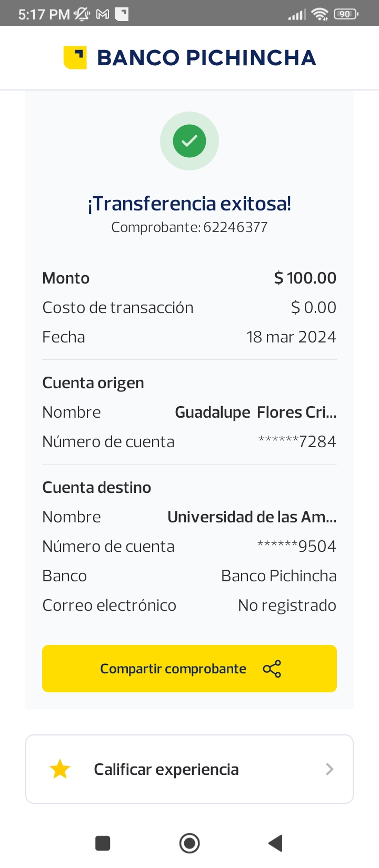Tap the truncated origin name Guadalupe Flores
Viewport: 379px width, 868px height.
(255, 412)
